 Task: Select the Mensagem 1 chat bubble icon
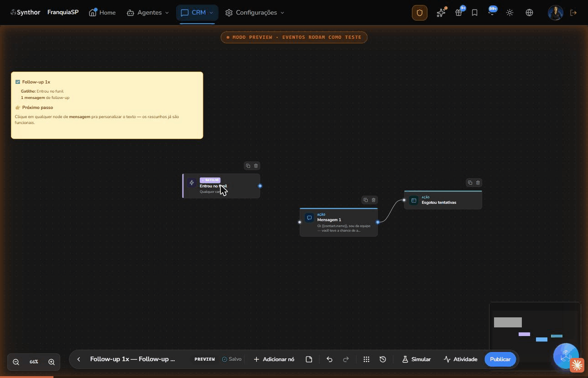pos(309,218)
